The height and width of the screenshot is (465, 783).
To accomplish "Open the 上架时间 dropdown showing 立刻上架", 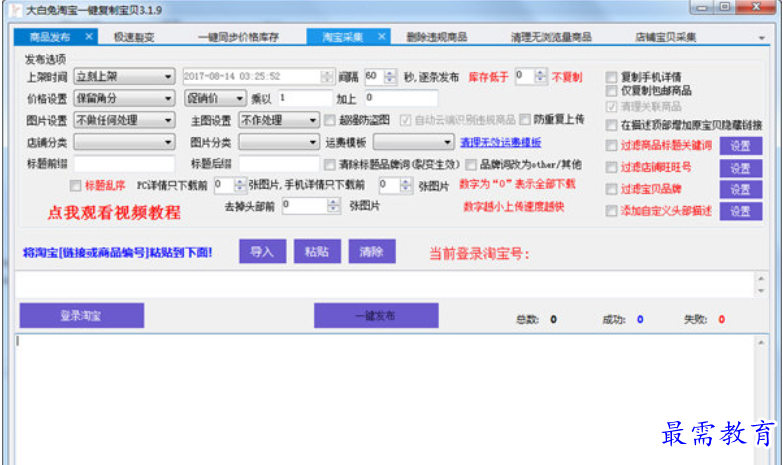I will 124,76.
